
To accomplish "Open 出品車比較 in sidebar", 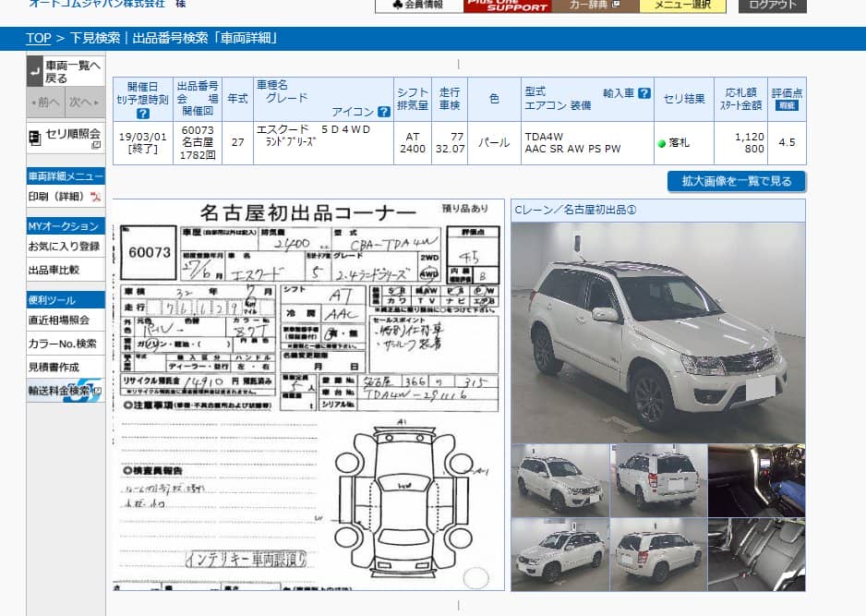I will coord(66,271).
